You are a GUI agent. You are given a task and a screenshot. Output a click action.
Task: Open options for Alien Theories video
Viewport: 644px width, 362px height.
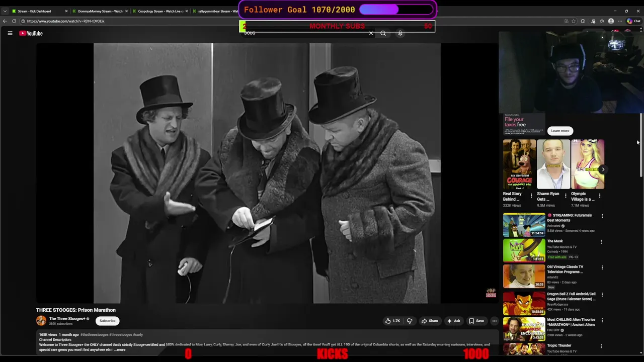tap(602, 320)
